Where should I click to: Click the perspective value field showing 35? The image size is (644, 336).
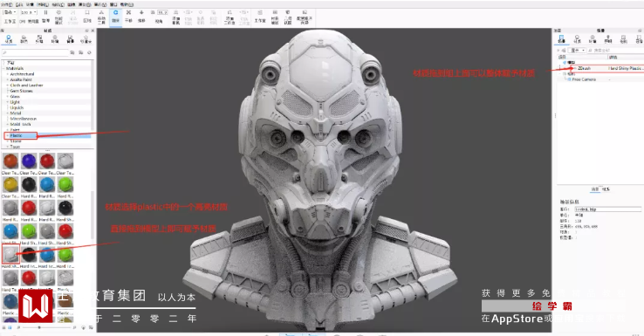click(x=162, y=12)
